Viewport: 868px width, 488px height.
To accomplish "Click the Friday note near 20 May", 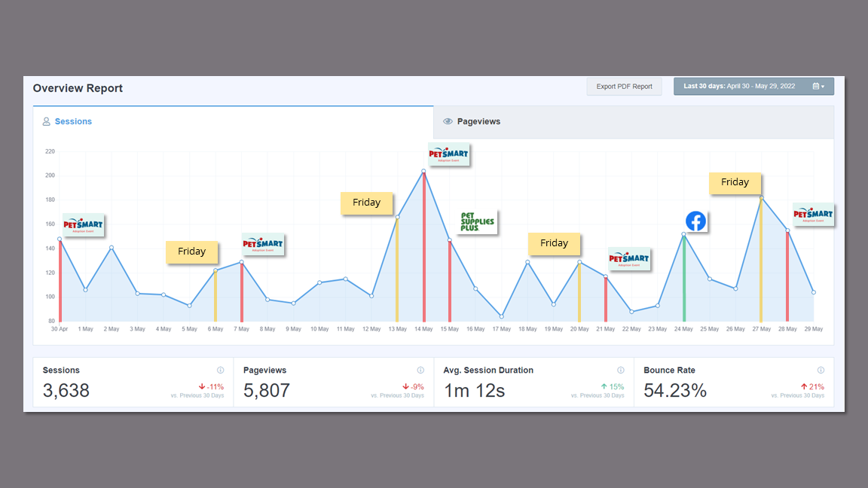I will click(554, 243).
